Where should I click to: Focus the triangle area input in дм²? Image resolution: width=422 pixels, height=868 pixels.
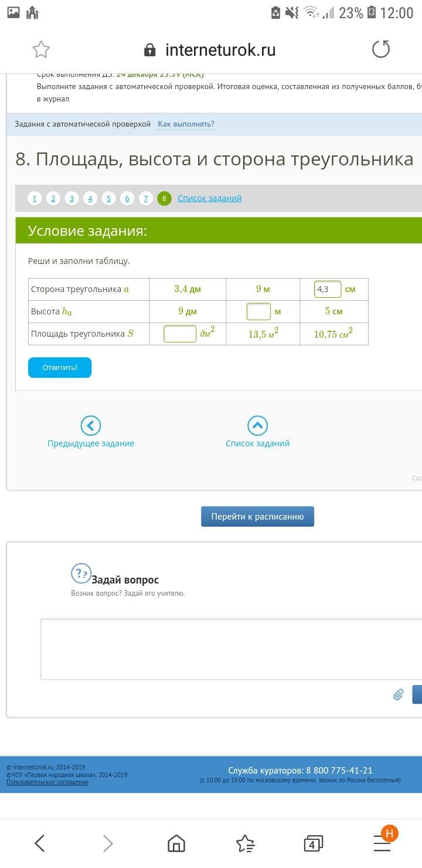(179, 334)
